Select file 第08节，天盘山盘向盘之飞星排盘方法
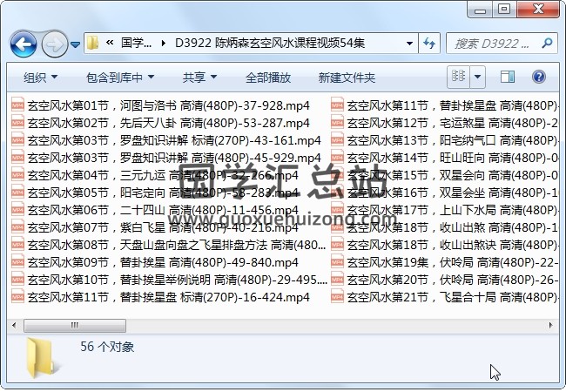566x392 pixels. (169, 245)
